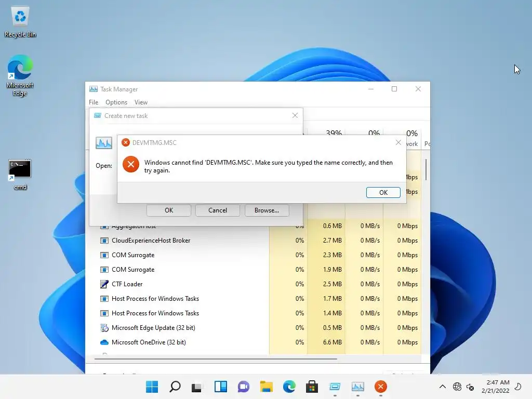Open the View menu in Task Manager
Viewport: 532px width, 399px height.
coord(141,102)
